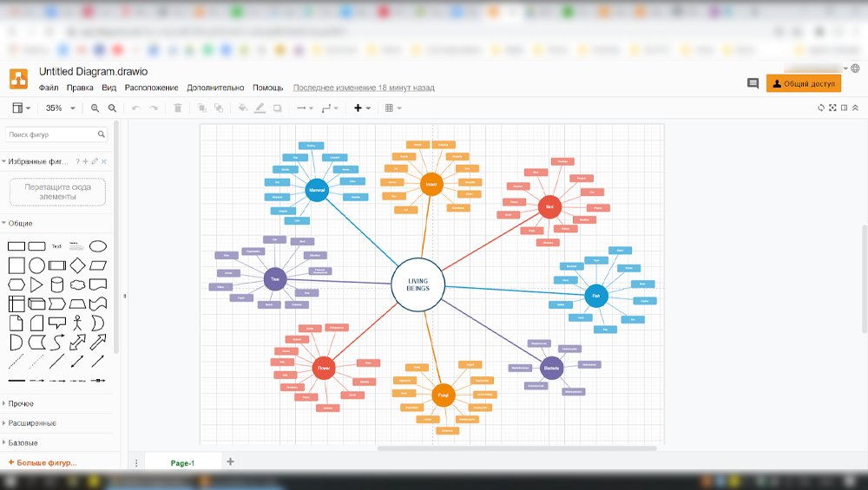
Task: Select the cylinder shape in Общие palette
Action: (57, 284)
